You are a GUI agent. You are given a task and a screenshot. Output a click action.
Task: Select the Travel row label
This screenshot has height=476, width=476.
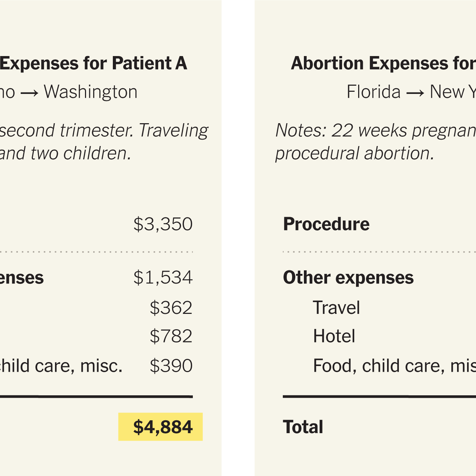[336, 307]
